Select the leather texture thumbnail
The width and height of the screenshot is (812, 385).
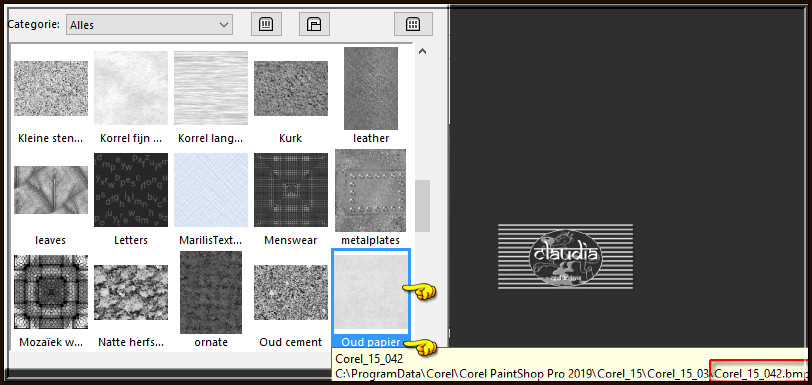[371, 88]
